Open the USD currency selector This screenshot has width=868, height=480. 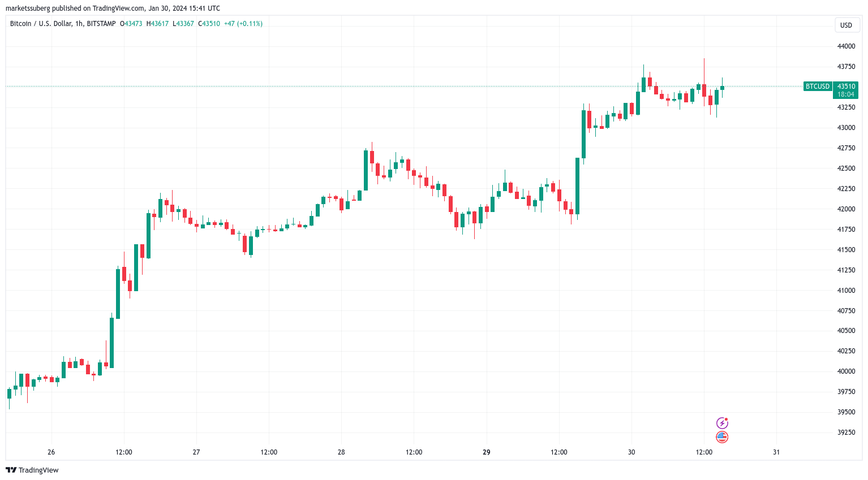[846, 25]
